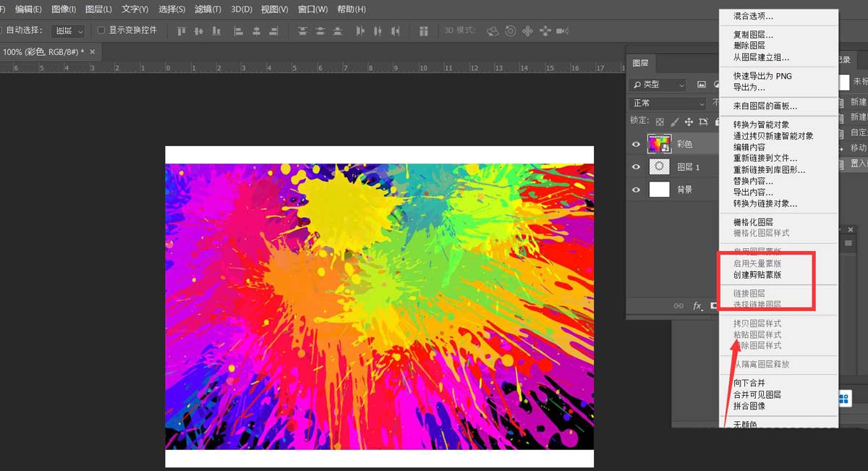Toggle visibility of the 图层 1 layer
This screenshot has height=471, width=868.
pyautogui.click(x=637, y=166)
